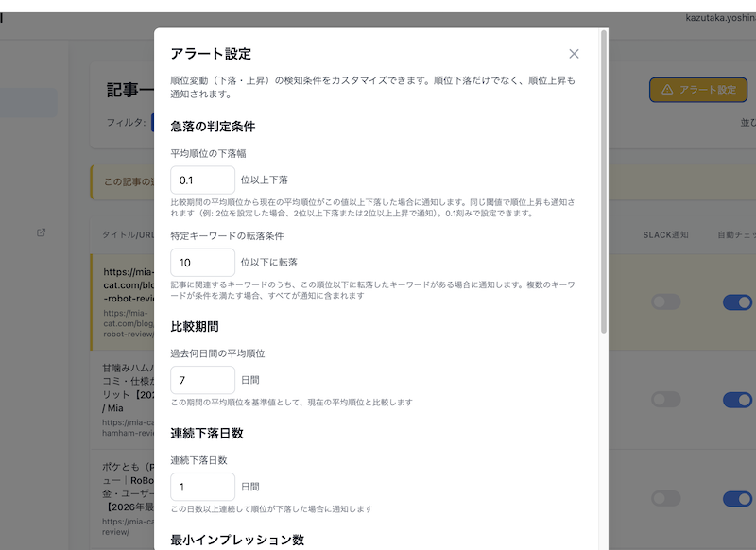Viewport: 756px width, 550px height.
Task: Focus the 過去何日間の平均順位 input showing 7
Action: [202, 380]
